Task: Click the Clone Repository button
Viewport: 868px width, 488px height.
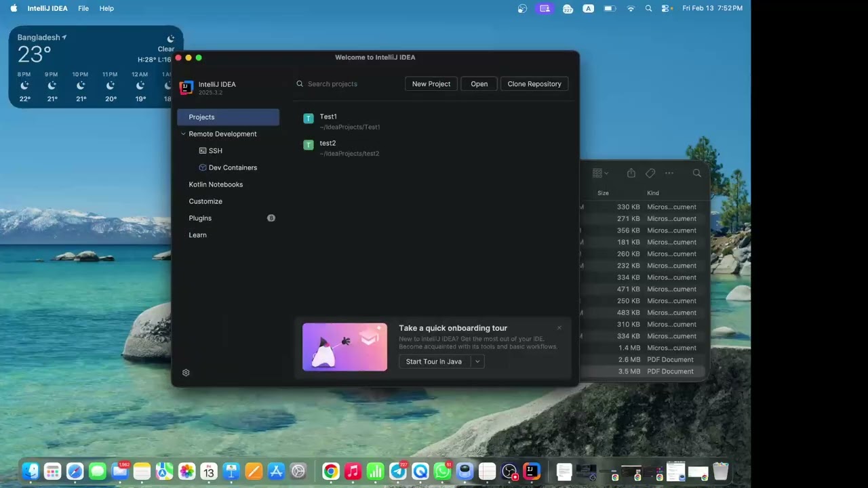Action: click(x=534, y=84)
